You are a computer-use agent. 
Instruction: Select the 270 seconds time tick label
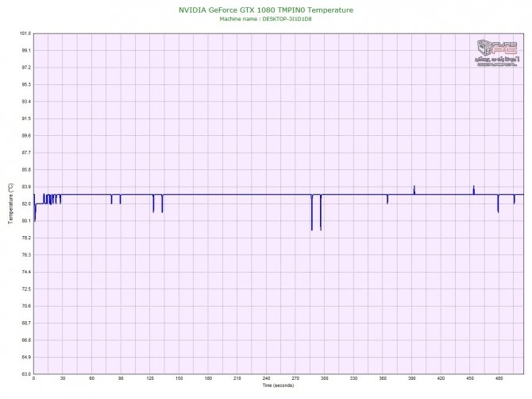295,378
